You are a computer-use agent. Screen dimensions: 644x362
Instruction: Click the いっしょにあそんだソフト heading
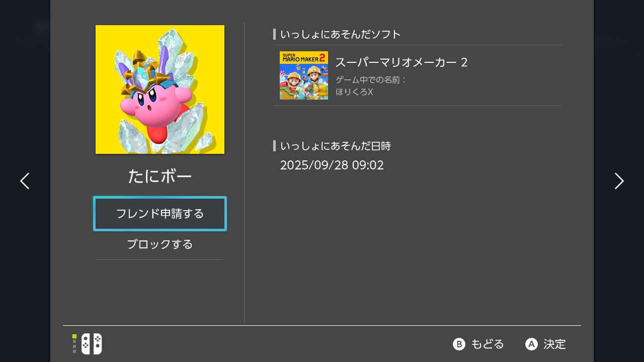(341, 34)
